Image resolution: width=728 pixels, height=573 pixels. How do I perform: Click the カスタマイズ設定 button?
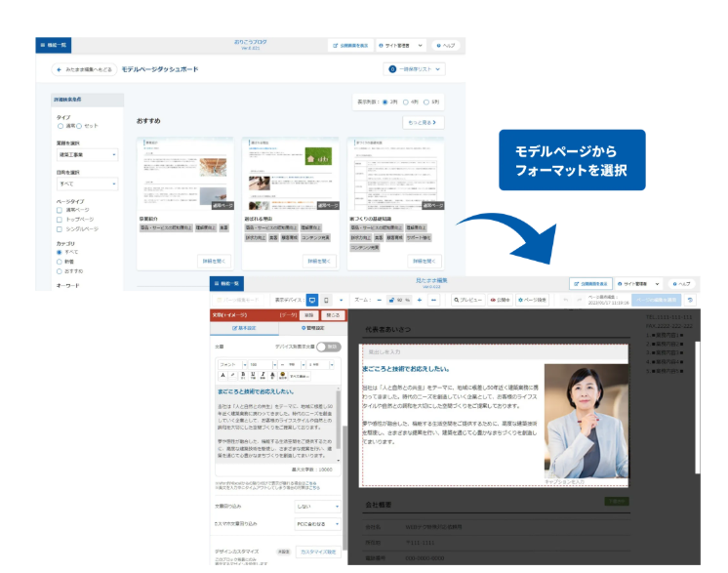pyautogui.click(x=317, y=552)
